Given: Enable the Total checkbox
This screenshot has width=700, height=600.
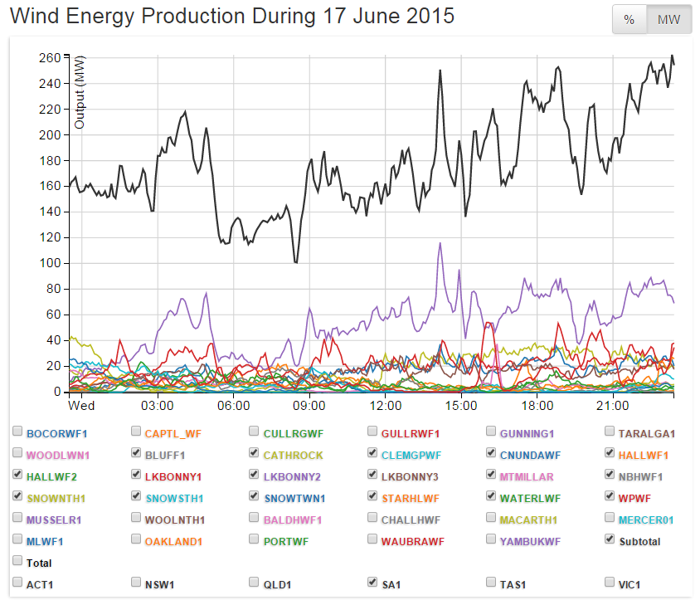Looking at the screenshot, I should click(18, 562).
